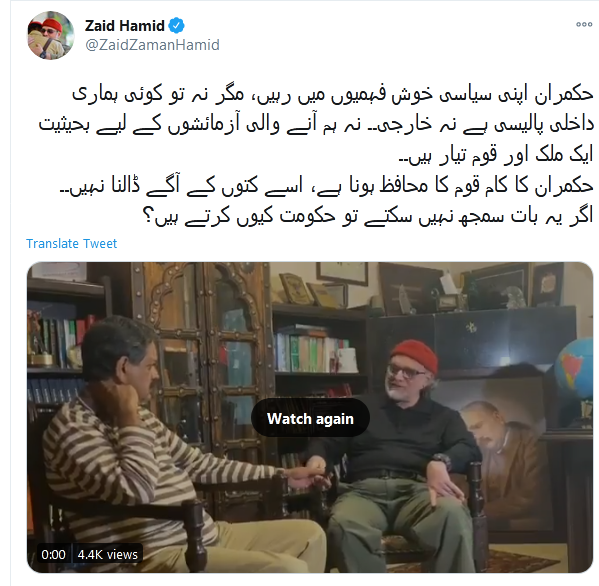Image resolution: width=599 pixels, height=586 pixels.
Task: Click the third line of Urdu tweet text
Action: pos(496,155)
